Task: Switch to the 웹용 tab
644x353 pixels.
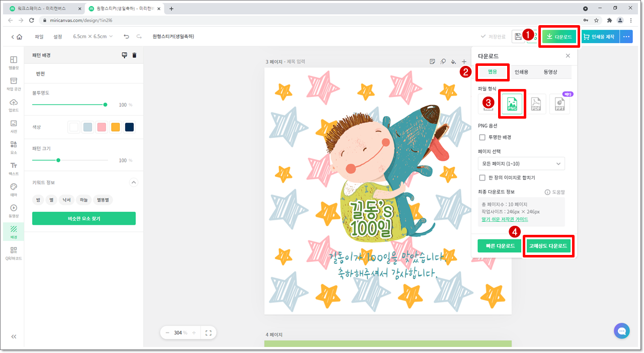Action: coord(493,72)
